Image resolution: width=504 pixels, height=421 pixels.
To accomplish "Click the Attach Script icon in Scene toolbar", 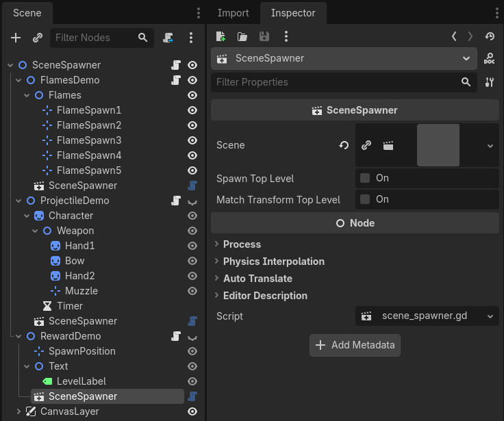I will click(x=168, y=38).
